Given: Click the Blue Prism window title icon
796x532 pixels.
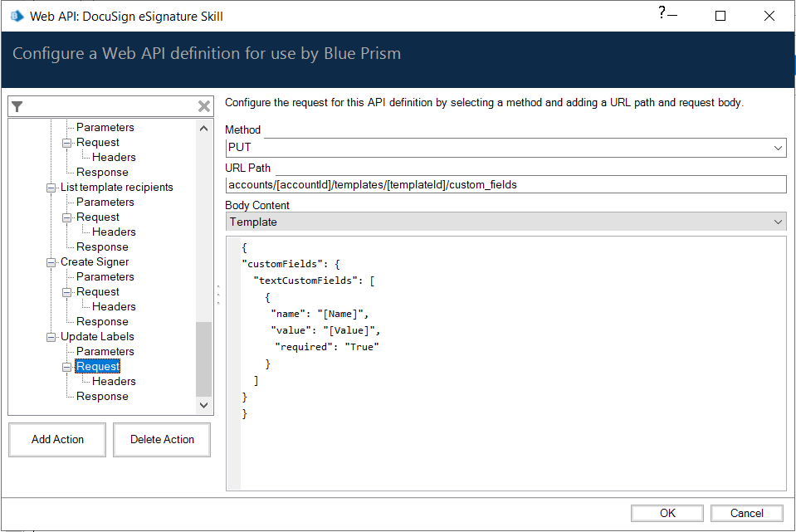Looking at the screenshot, I should 17,16.
